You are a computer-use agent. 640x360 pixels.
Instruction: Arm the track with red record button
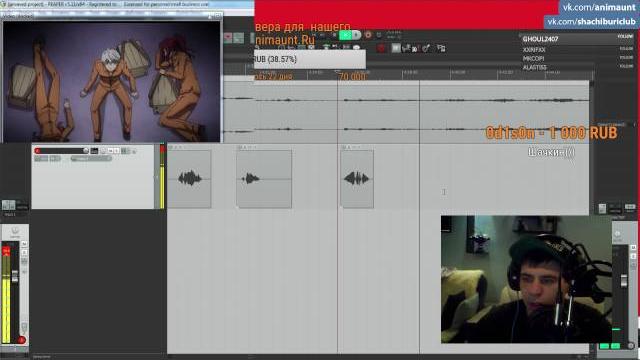(x=38, y=151)
